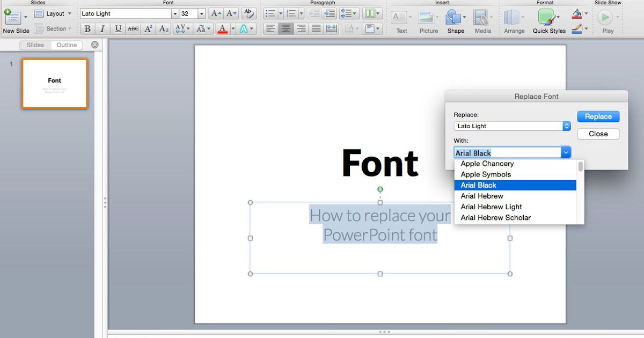Screen dimensions: 644x338
Task: Switch to the Outline tab
Action: point(67,45)
